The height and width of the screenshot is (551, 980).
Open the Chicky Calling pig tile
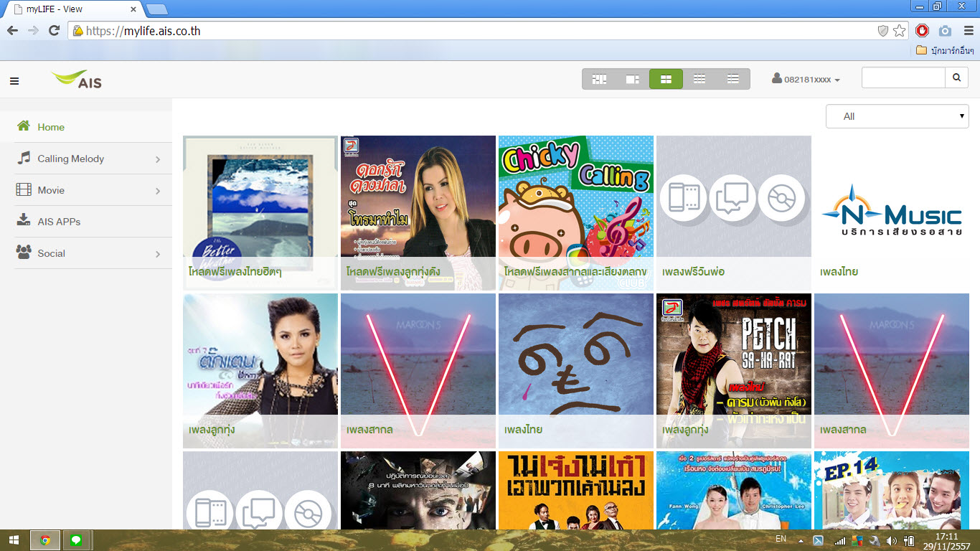(576, 213)
